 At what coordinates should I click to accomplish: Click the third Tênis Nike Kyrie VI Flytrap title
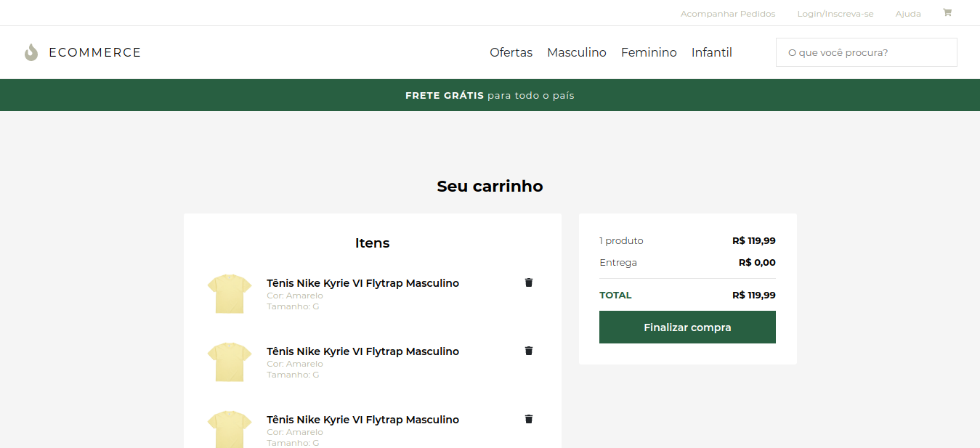tap(363, 420)
